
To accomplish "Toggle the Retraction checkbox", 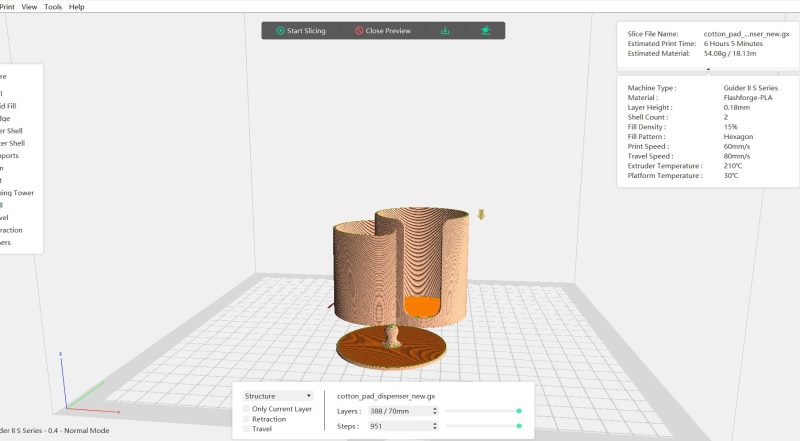I will click(x=247, y=419).
